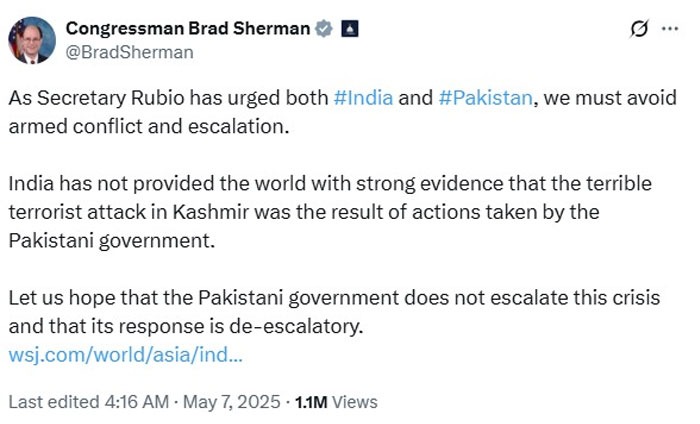
Task: Open the three-dot more options menu
Action: pyautogui.click(x=669, y=30)
